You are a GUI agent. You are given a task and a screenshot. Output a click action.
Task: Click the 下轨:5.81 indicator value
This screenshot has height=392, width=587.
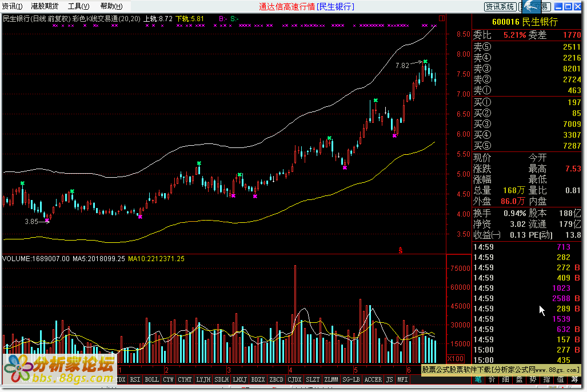coord(190,19)
